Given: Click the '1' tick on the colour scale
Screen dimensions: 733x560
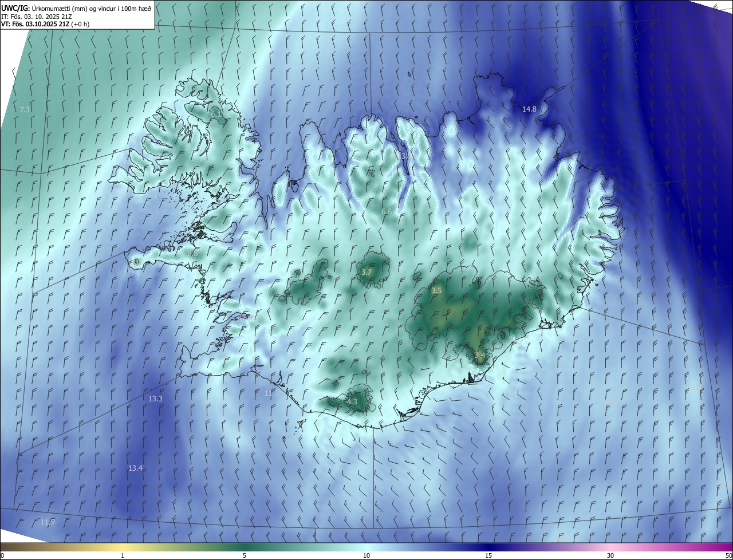Looking at the screenshot, I should point(123,555).
